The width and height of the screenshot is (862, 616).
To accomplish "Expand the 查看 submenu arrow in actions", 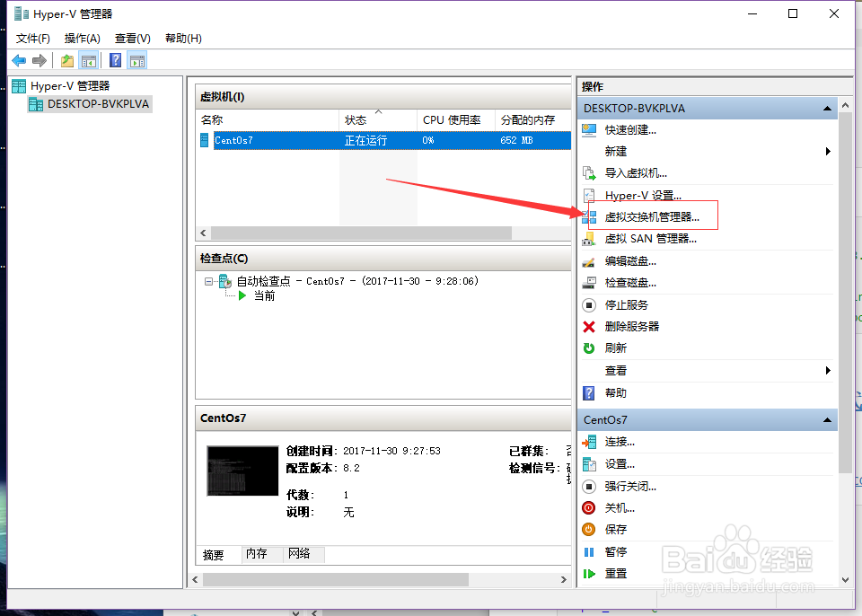I will [x=828, y=370].
